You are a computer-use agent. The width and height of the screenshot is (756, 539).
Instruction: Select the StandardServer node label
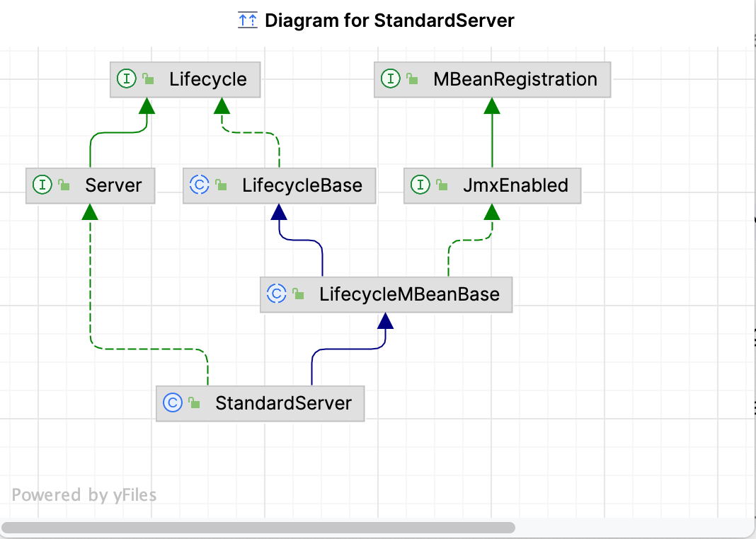pyautogui.click(x=283, y=403)
